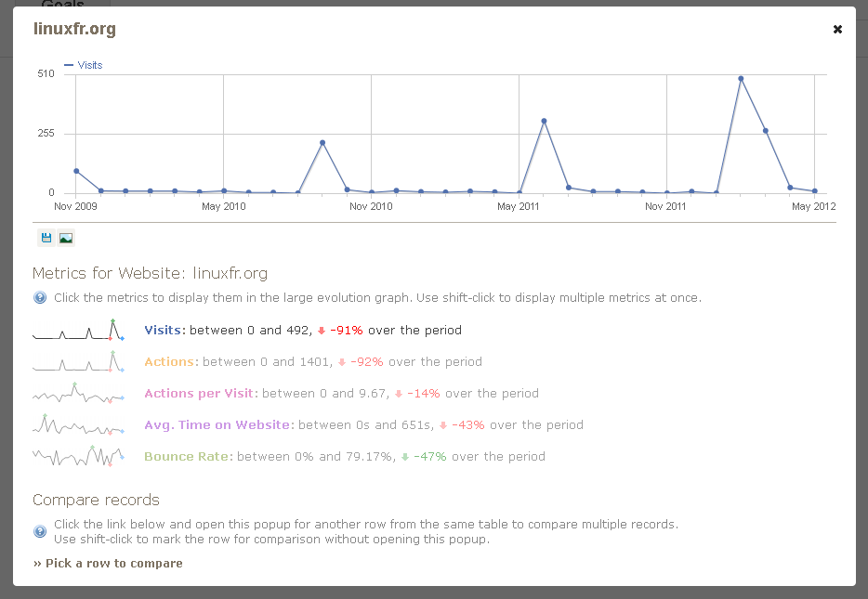The image size is (868, 599).
Task: Click the Avg. Time on Website sparkline
Action: 79,424
